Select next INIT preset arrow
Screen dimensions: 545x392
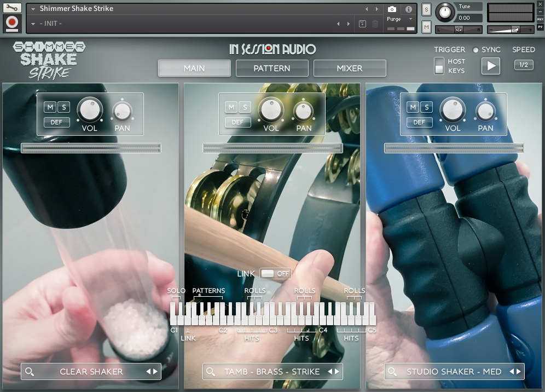(x=349, y=24)
